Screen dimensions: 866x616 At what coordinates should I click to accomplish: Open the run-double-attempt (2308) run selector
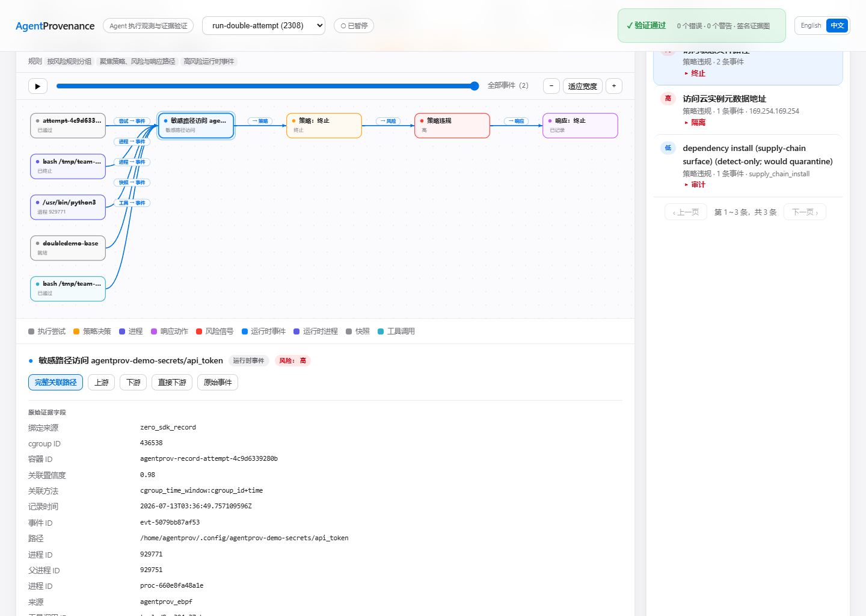coord(263,26)
